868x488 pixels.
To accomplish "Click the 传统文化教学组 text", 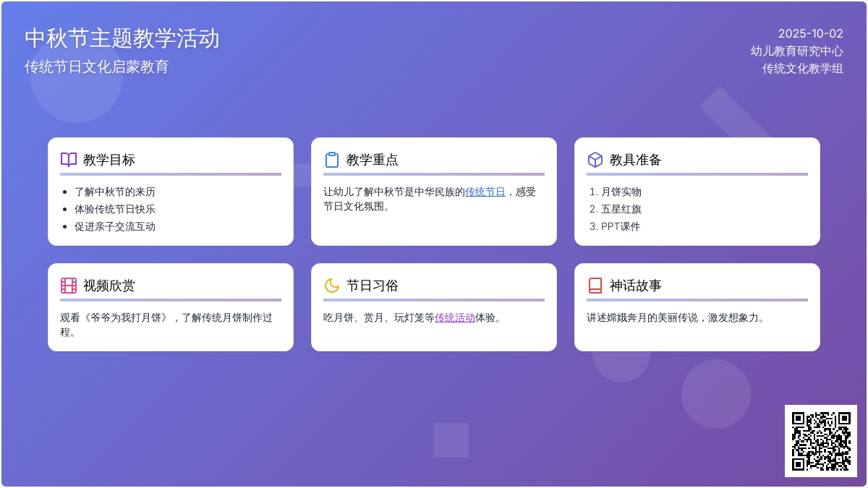I will point(802,69).
